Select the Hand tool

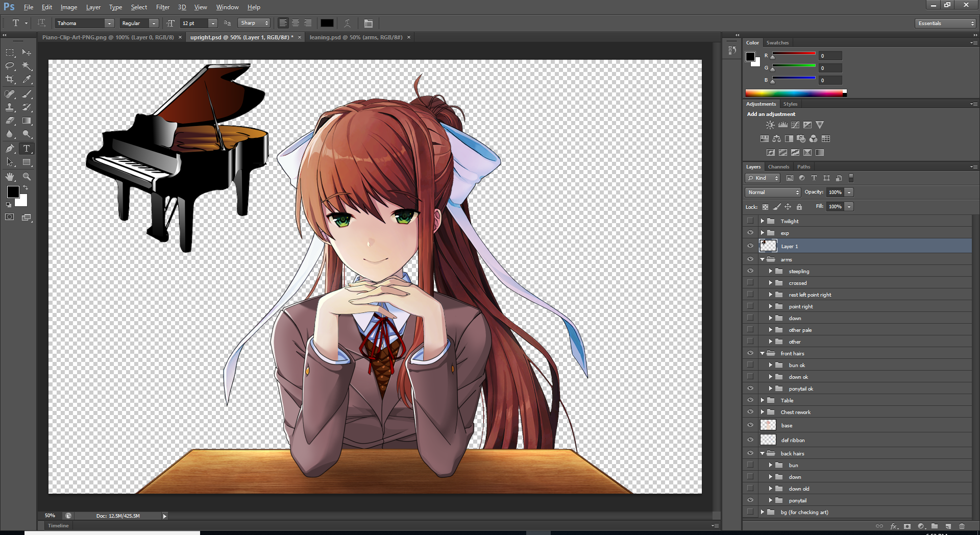[10, 177]
